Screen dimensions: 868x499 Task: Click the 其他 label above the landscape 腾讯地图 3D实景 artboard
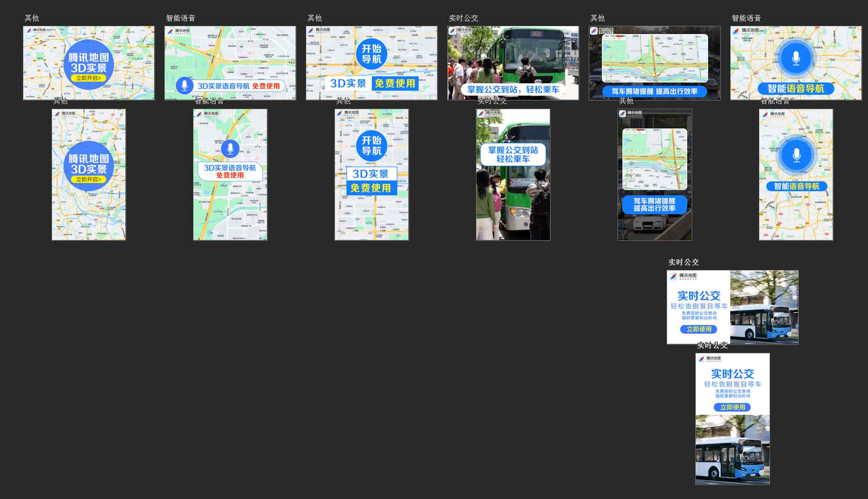pyautogui.click(x=32, y=18)
